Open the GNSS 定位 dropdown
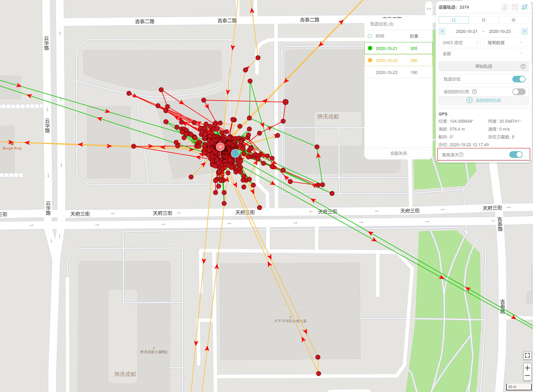533x392 pixels. click(460, 43)
